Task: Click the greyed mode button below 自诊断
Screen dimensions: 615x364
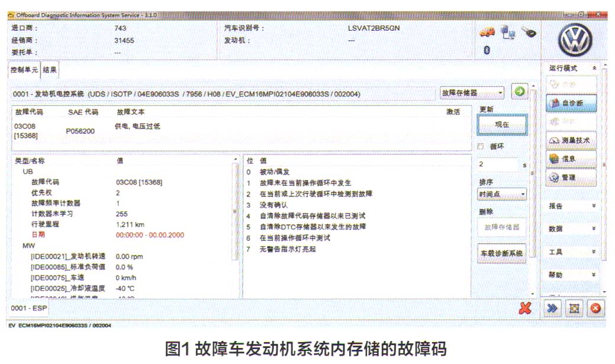Action: (571, 121)
